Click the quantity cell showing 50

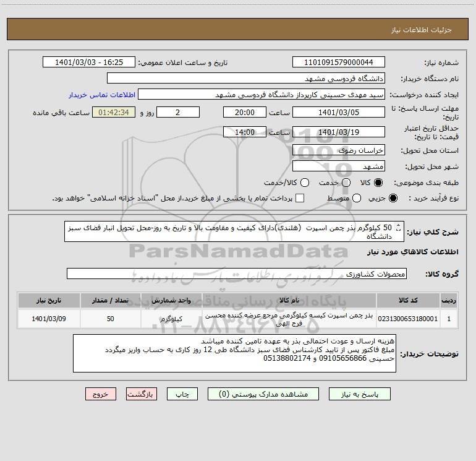(111, 319)
